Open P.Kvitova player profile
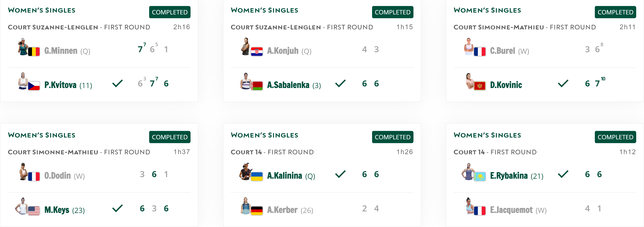 [60, 85]
